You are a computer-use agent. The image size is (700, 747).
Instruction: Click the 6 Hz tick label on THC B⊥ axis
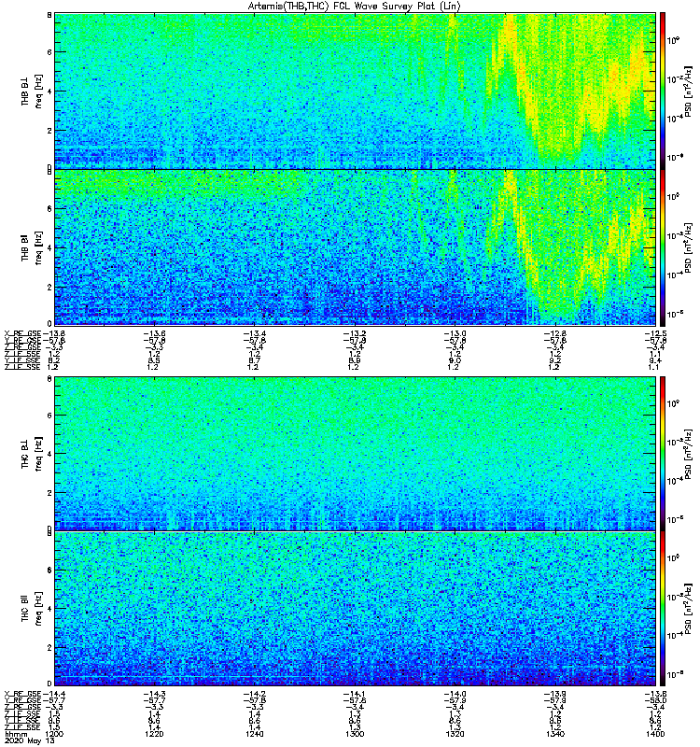[x=49, y=415]
